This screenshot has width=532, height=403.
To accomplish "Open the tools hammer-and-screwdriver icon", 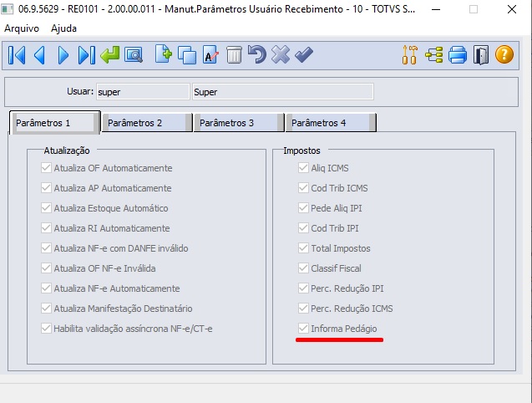I will coord(409,54).
